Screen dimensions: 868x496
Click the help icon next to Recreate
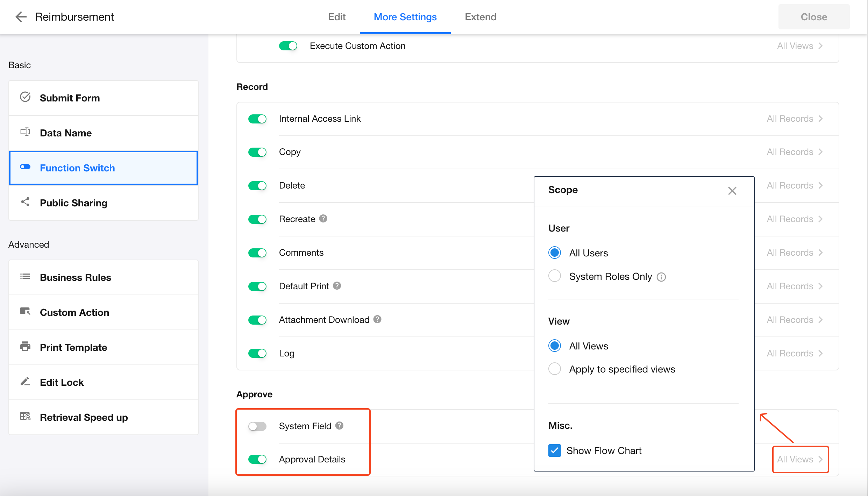[x=323, y=219]
